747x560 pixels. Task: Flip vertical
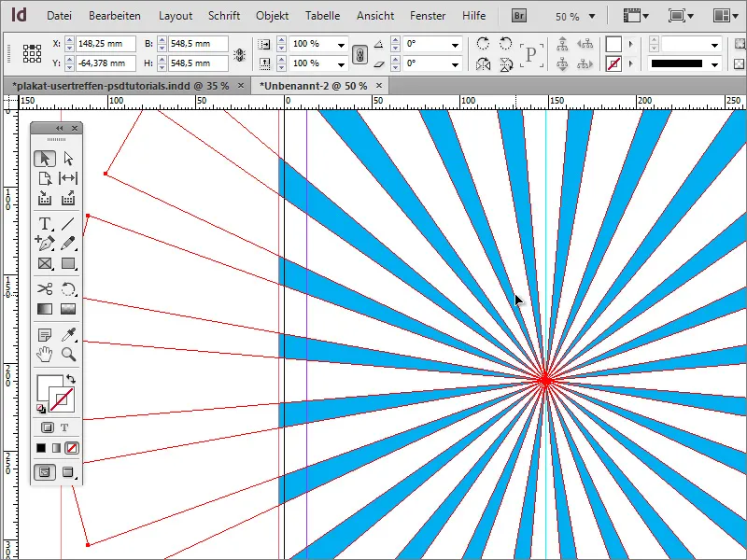coord(505,63)
